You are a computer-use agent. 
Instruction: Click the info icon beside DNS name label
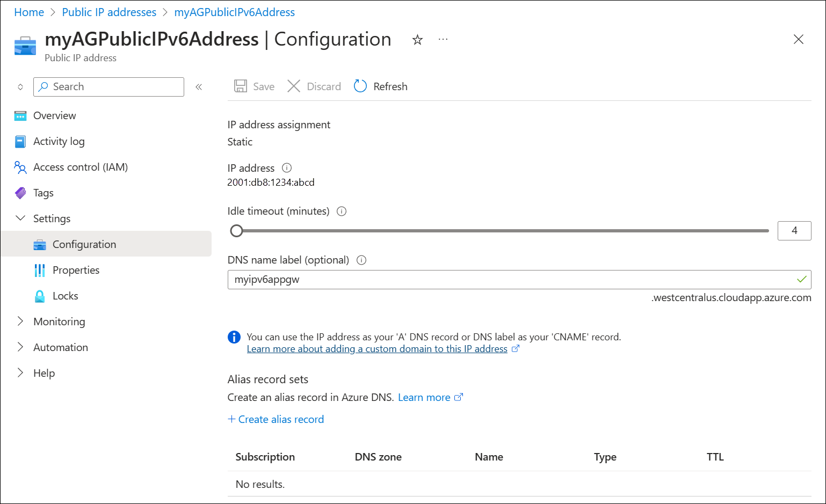pos(361,260)
